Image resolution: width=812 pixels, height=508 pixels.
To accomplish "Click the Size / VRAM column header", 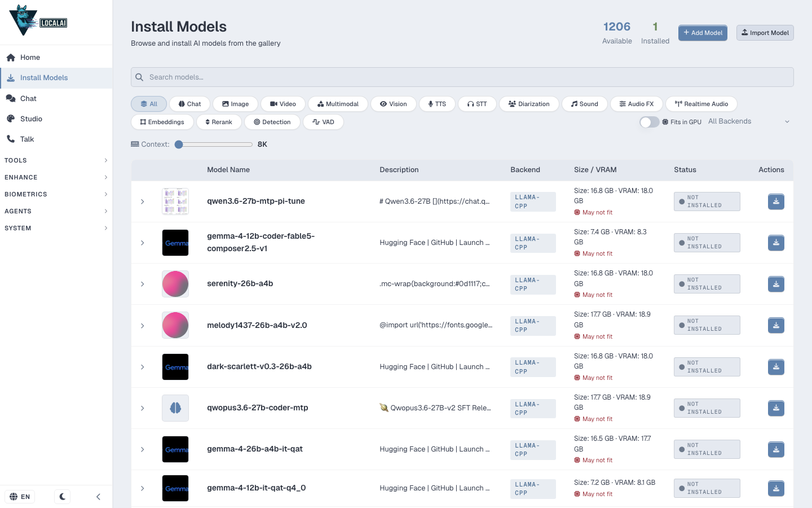I will pos(595,170).
